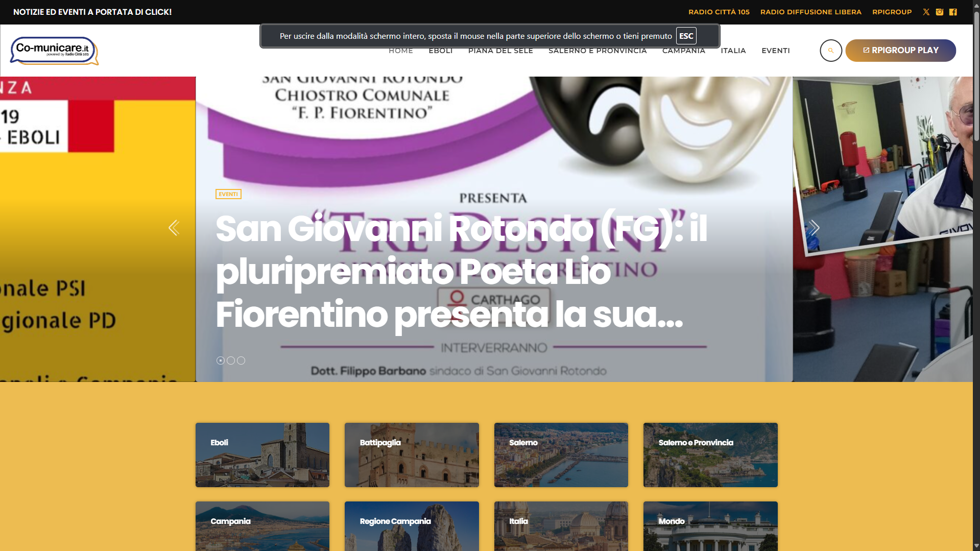The image size is (980, 551).
Task: Click the orange EVENTI category tag
Action: point(228,194)
